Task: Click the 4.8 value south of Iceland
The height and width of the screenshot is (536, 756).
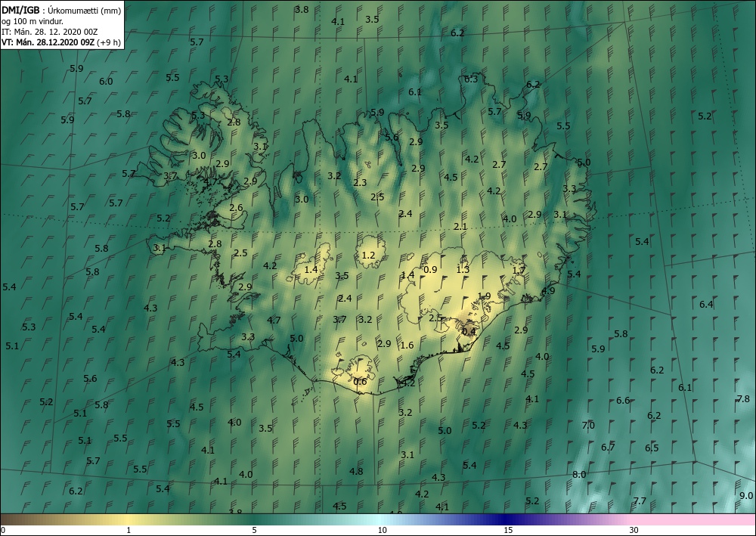Action: (356, 472)
